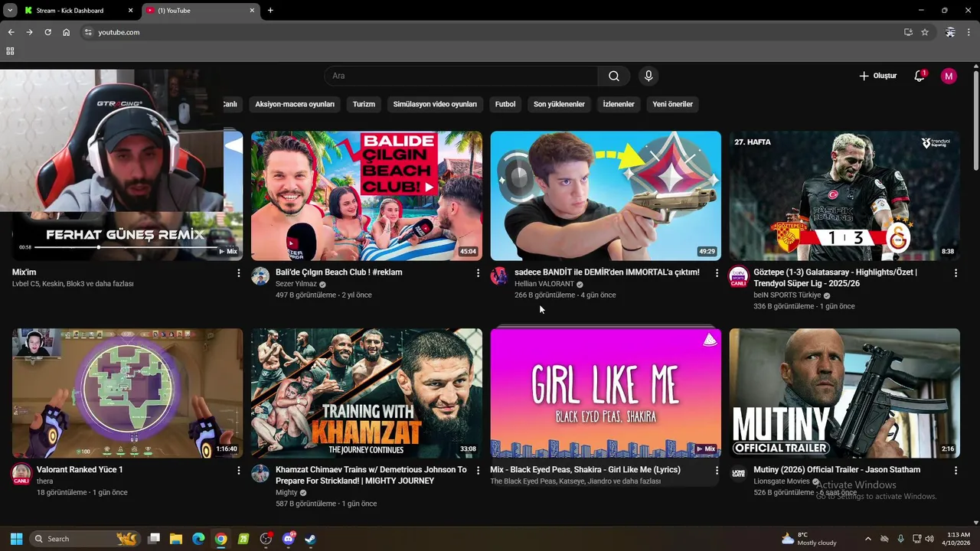Open Lionsgate Movies channel avatar
The width and height of the screenshot is (980, 551).
click(x=738, y=473)
